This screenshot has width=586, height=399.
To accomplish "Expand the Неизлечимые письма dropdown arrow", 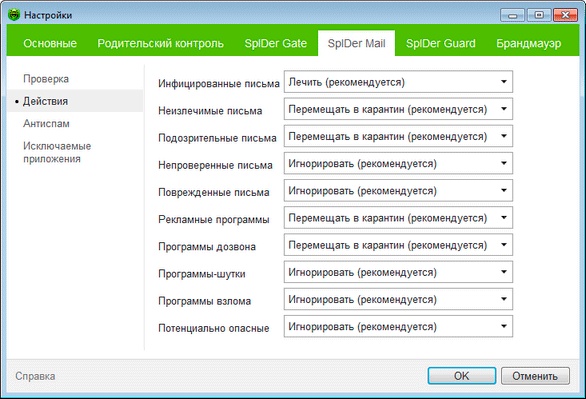I will [503, 109].
